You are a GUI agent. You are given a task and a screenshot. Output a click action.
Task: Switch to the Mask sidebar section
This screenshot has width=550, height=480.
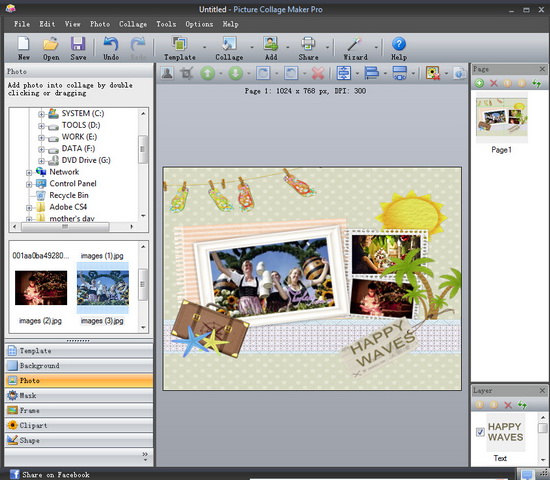pos(79,395)
